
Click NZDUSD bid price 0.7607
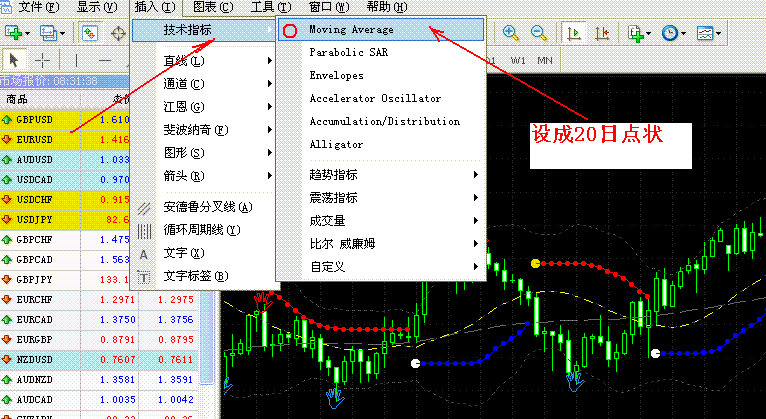pyautogui.click(x=117, y=360)
